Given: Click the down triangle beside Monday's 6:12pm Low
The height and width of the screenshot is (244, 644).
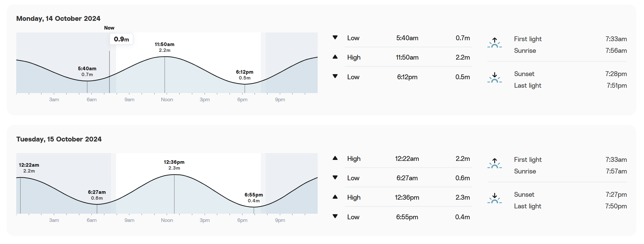Looking at the screenshot, I should click(x=335, y=76).
